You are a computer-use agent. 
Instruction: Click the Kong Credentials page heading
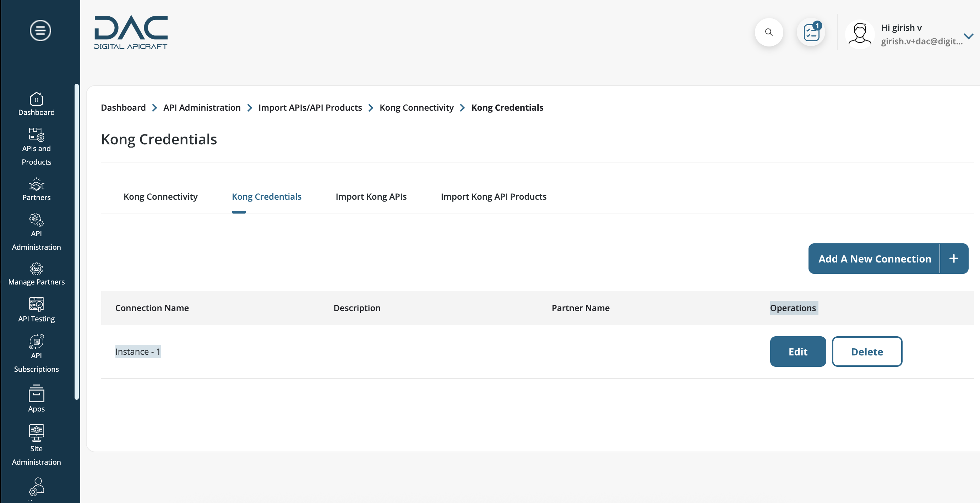point(159,139)
